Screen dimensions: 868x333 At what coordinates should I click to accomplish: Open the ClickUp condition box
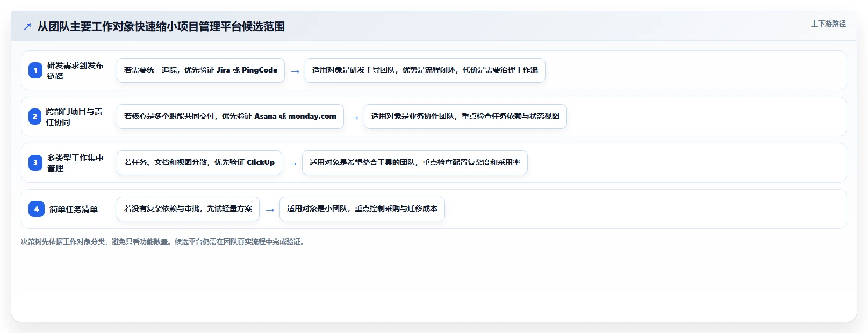coord(199,163)
